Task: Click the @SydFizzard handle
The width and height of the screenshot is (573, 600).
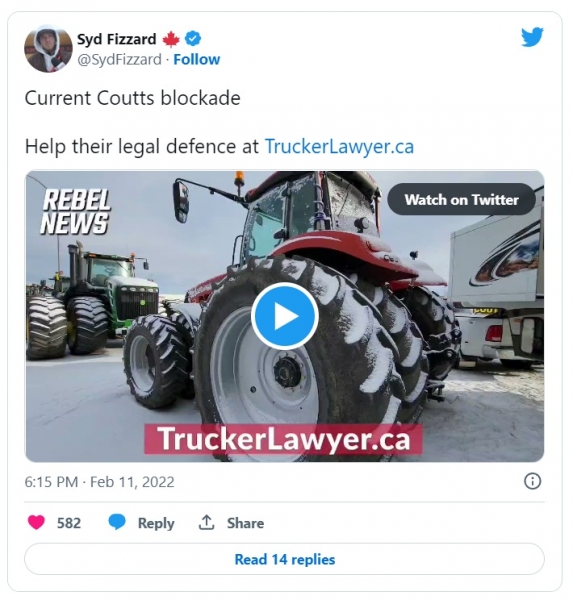Action: [x=119, y=59]
